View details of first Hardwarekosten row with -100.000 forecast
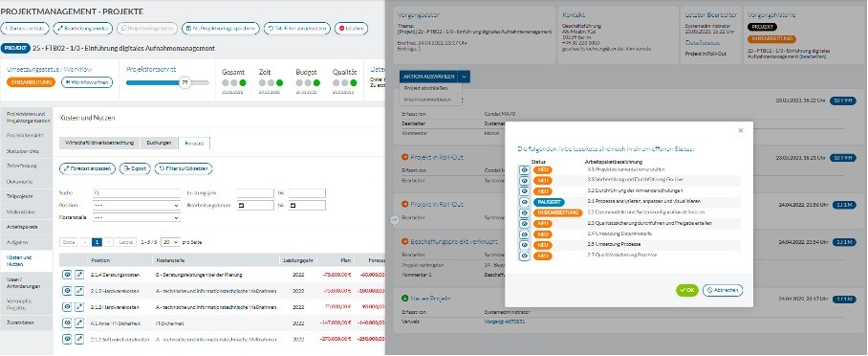Viewport: 868px width, 356px height. 67,291
